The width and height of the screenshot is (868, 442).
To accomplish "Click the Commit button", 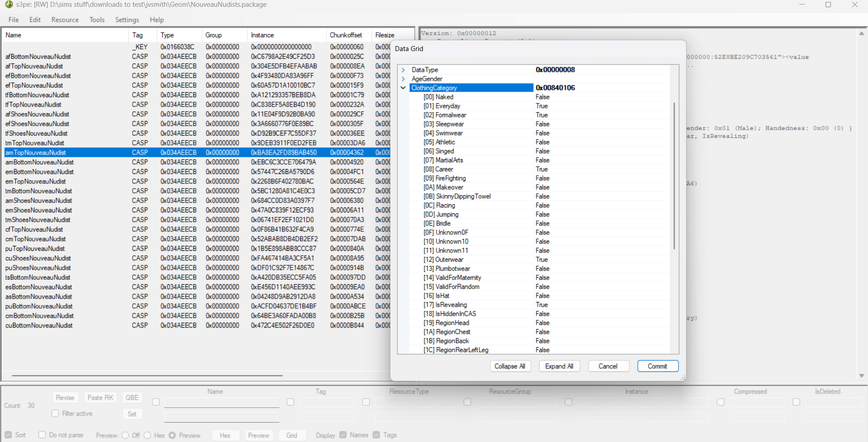I will point(658,366).
